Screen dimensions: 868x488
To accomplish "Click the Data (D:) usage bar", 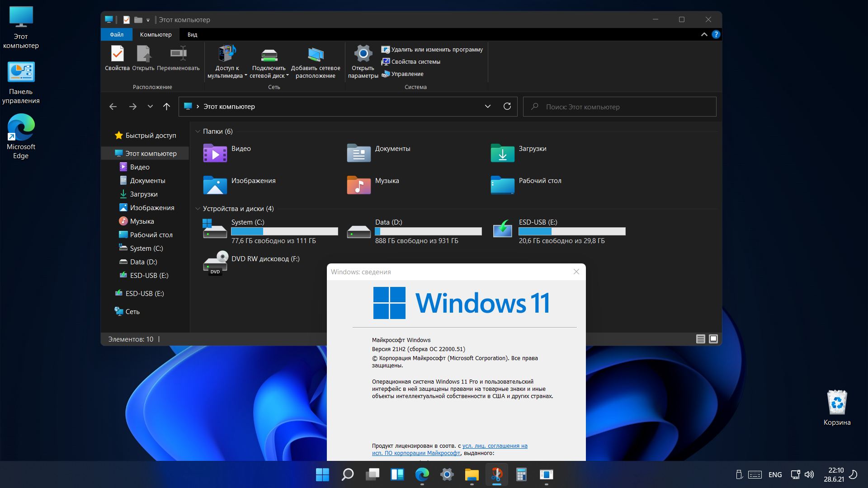I will [x=428, y=231].
